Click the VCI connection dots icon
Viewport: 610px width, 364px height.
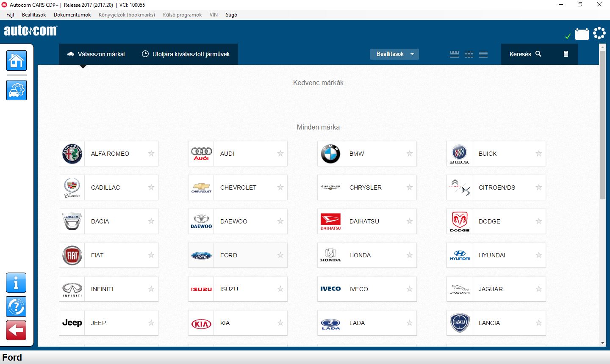tap(599, 33)
